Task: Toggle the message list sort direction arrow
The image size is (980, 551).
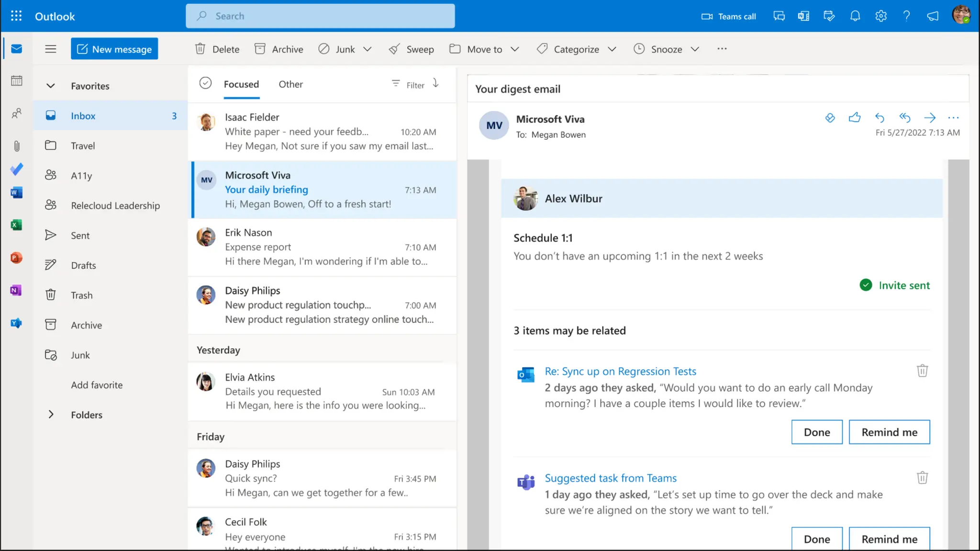Action: point(435,83)
